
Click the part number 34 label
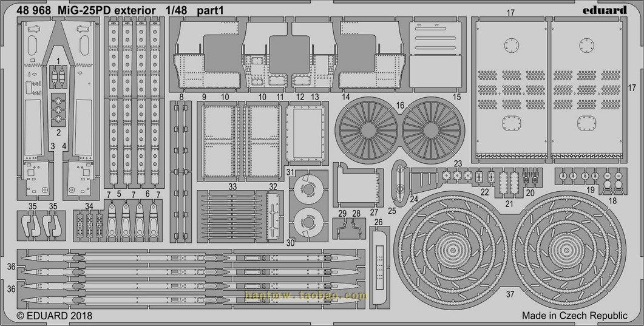89,205
